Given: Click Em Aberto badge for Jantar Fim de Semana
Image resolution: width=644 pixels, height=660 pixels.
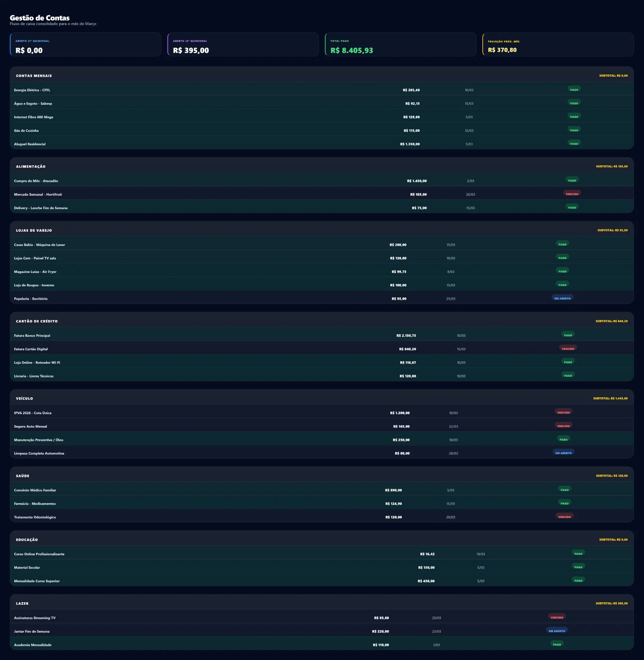Looking at the screenshot, I should [x=557, y=631].
